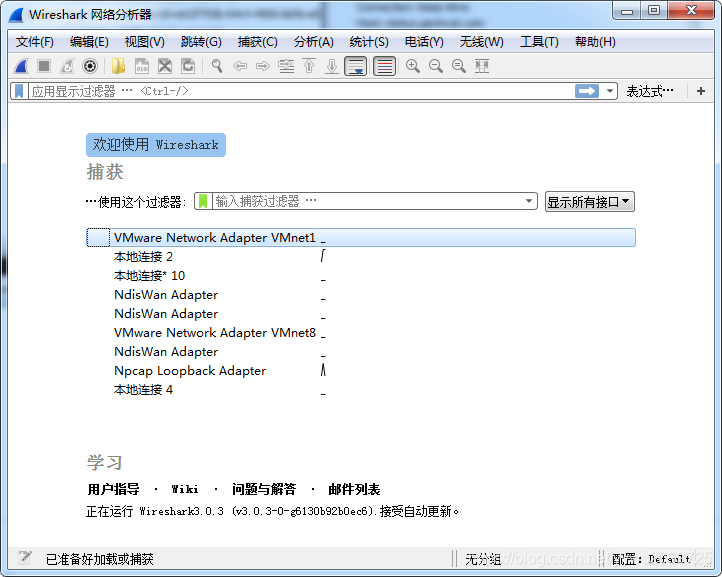Open the 问题与解答 link
Image resolution: width=722 pixels, height=577 pixels.
(x=264, y=489)
